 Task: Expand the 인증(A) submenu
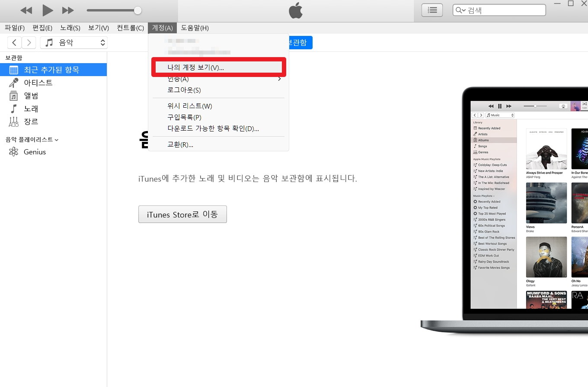(219, 79)
